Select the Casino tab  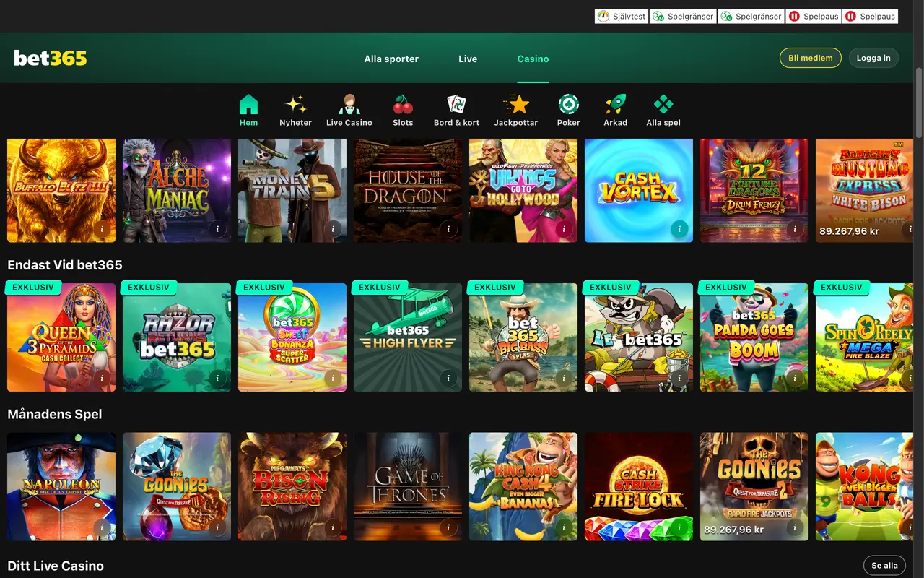(533, 59)
